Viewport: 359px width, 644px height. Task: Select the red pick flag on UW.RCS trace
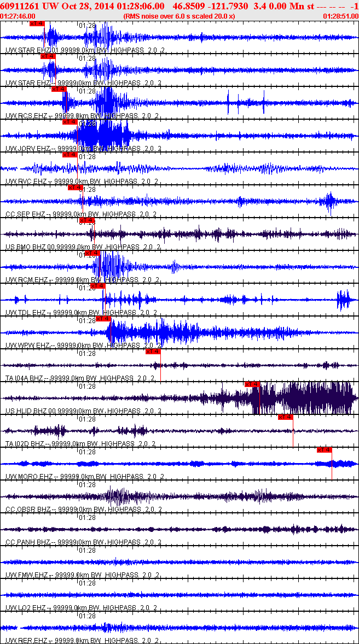point(59,89)
